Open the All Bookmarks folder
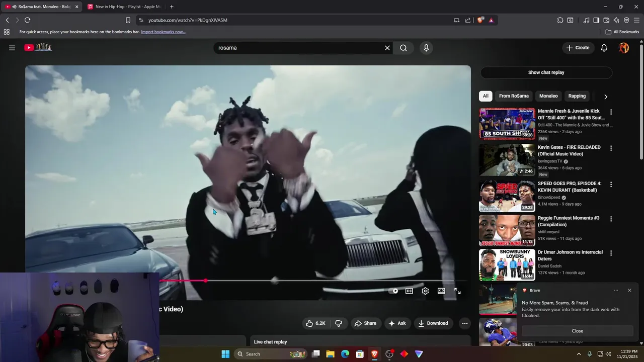 coord(622,32)
